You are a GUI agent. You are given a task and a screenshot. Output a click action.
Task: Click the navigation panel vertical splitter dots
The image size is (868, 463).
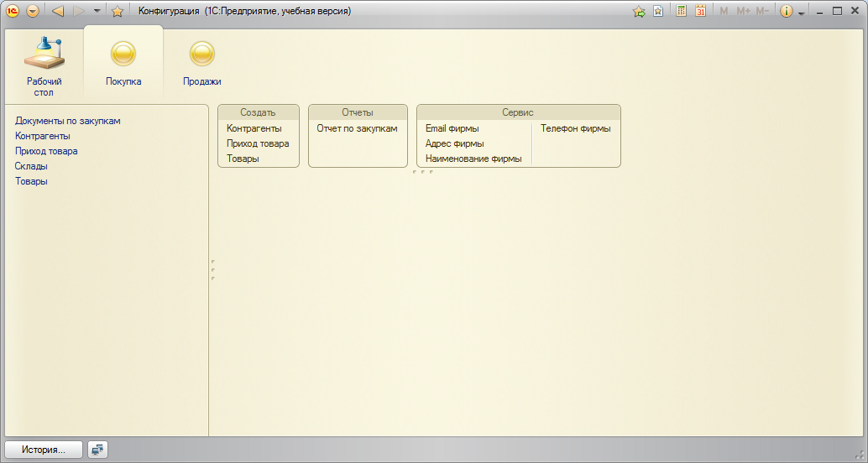[212, 270]
